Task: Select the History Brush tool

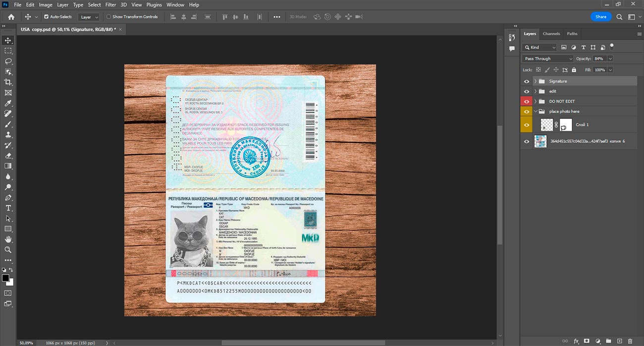Action: [x=8, y=145]
